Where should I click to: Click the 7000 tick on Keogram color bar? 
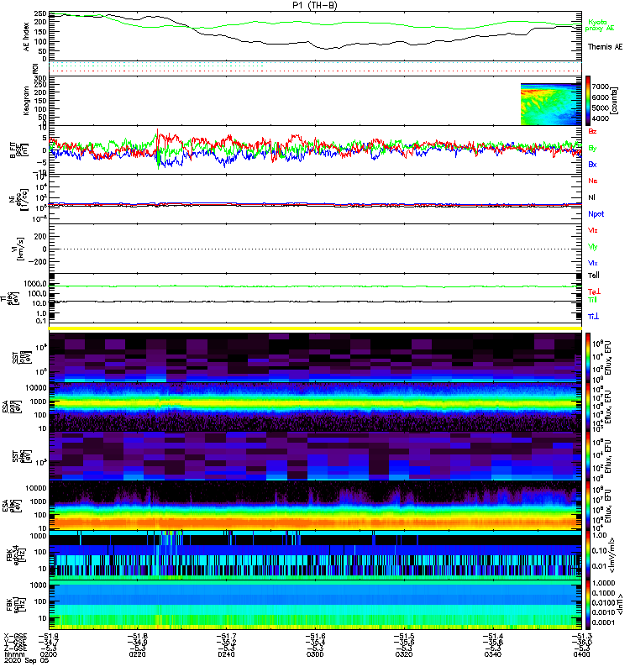click(x=601, y=87)
